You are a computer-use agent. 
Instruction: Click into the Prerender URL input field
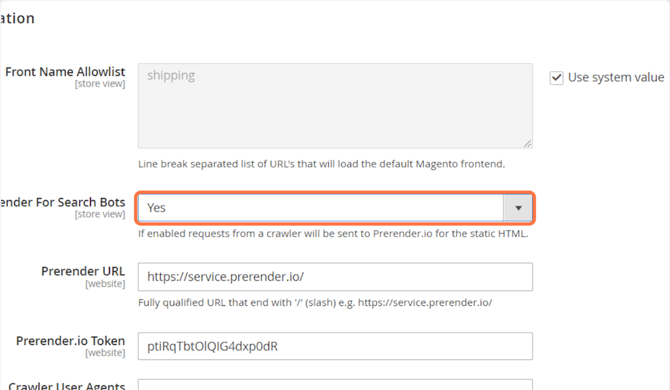pos(335,277)
